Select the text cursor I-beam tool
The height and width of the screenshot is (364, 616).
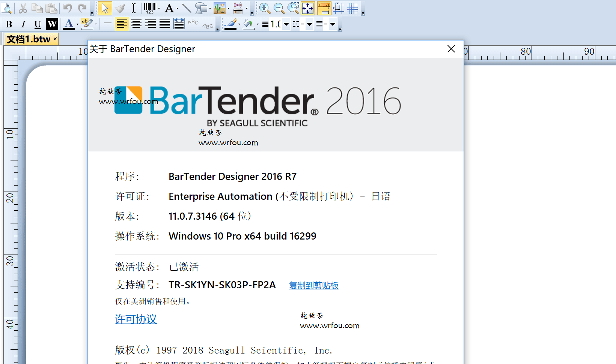pos(134,8)
